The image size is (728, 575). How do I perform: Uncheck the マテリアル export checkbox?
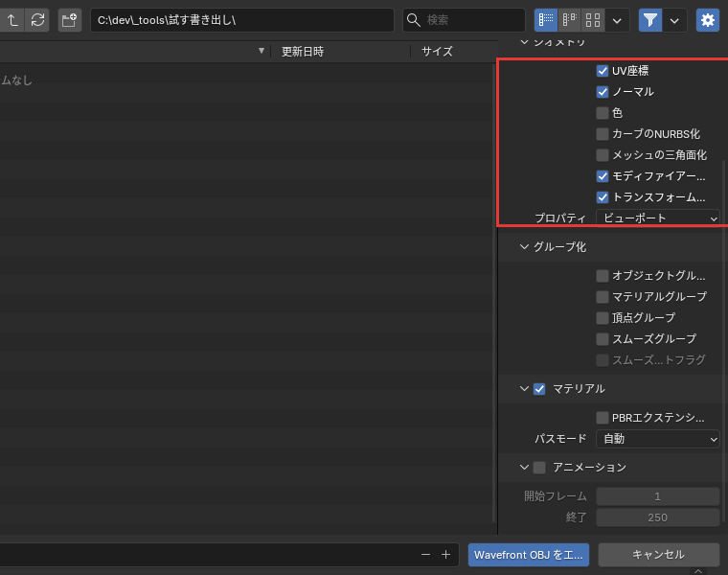(539, 389)
